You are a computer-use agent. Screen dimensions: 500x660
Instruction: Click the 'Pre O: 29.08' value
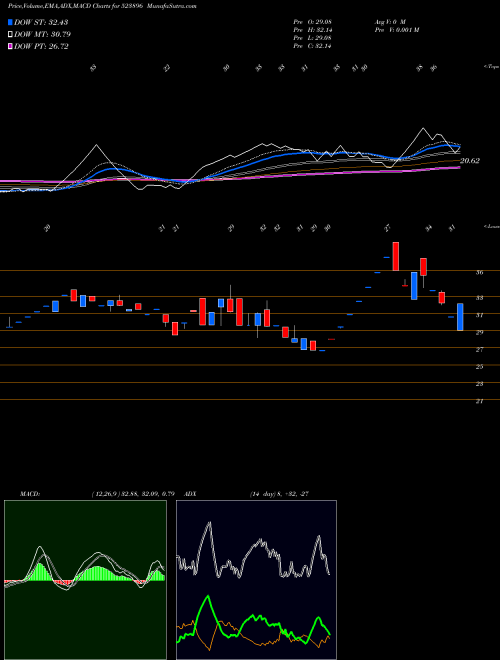[312, 21]
